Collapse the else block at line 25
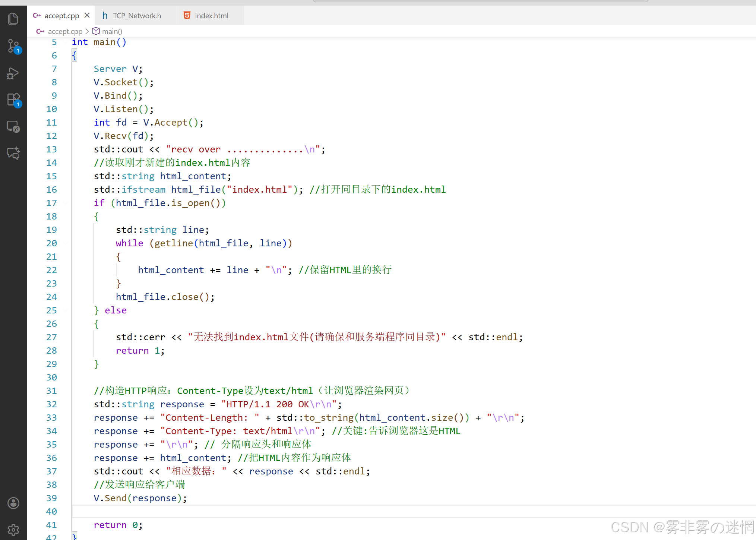The width and height of the screenshot is (756, 540). [66, 310]
